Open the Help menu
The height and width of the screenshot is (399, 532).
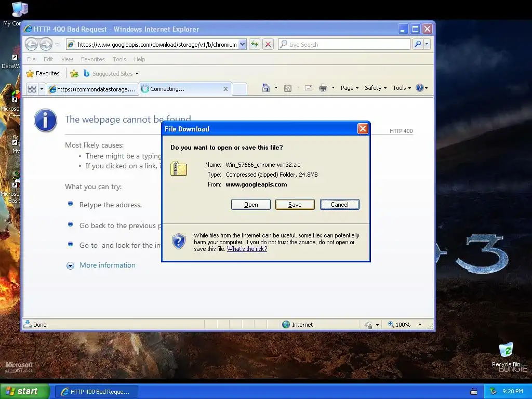click(139, 59)
